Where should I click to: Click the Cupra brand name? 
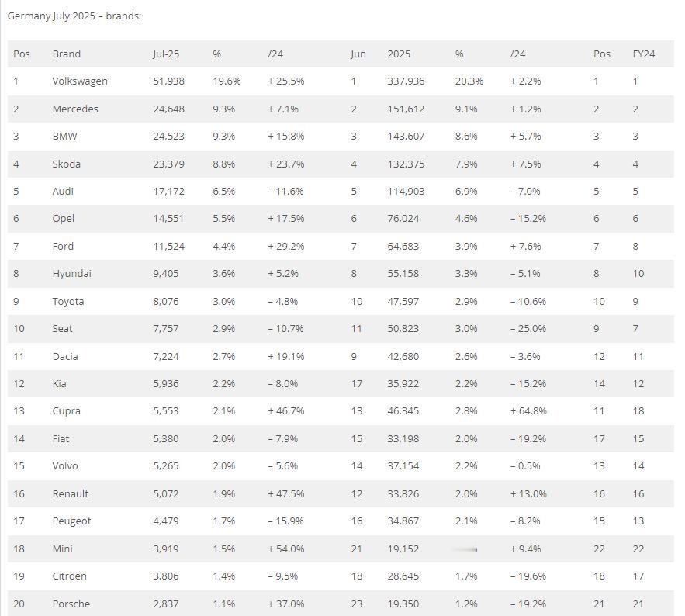pyautogui.click(x=67, y=411)
